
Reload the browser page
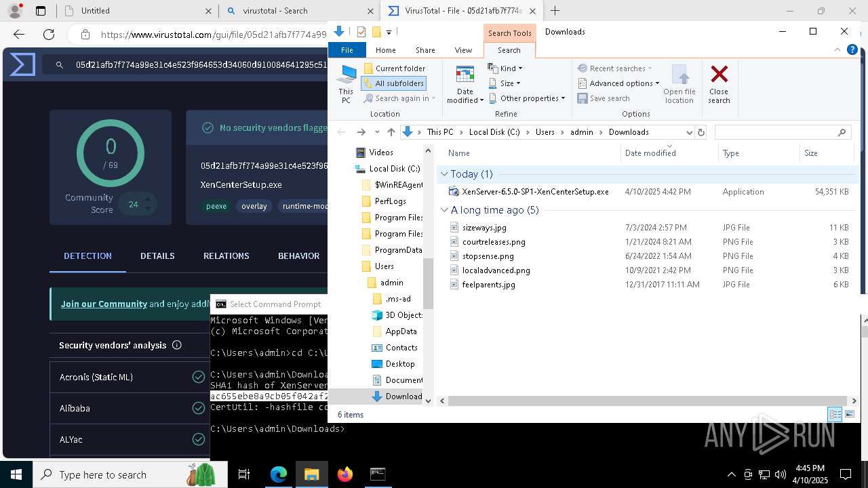click(x=49, y=35)
